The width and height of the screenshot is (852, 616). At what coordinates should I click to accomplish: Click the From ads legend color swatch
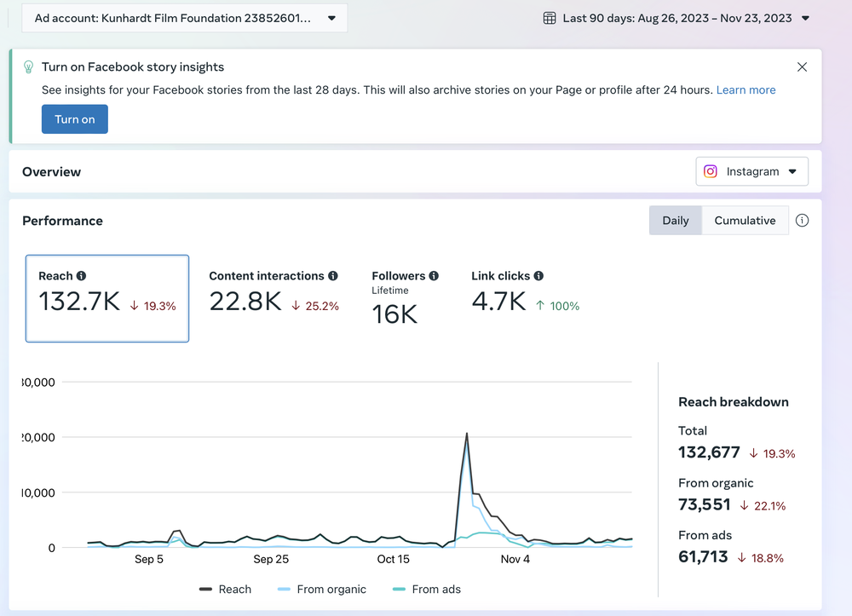[398, 589]
